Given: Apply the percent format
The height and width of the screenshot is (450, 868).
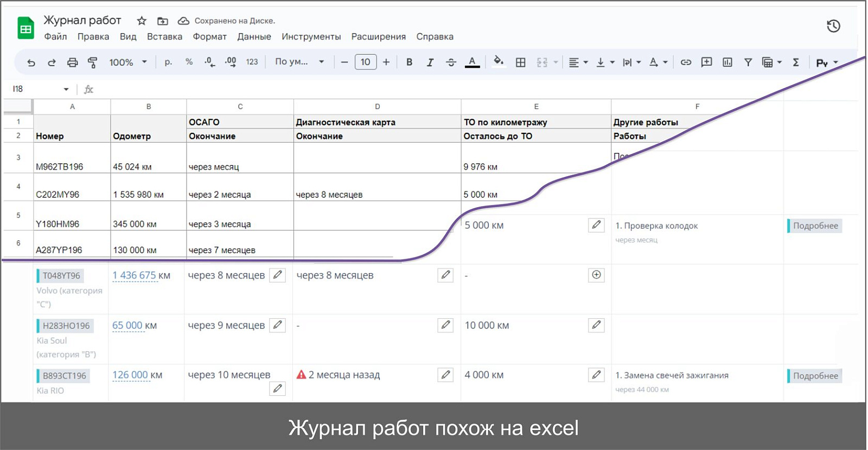Looking at the screenshot, I should [x=189, y=62].
